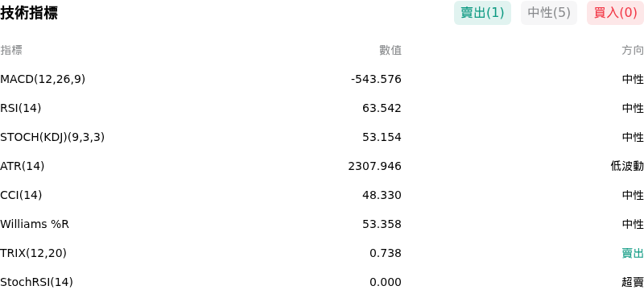Select the 中性(5) neutral badge
The image size is (644, 290).
coord(549,13)
